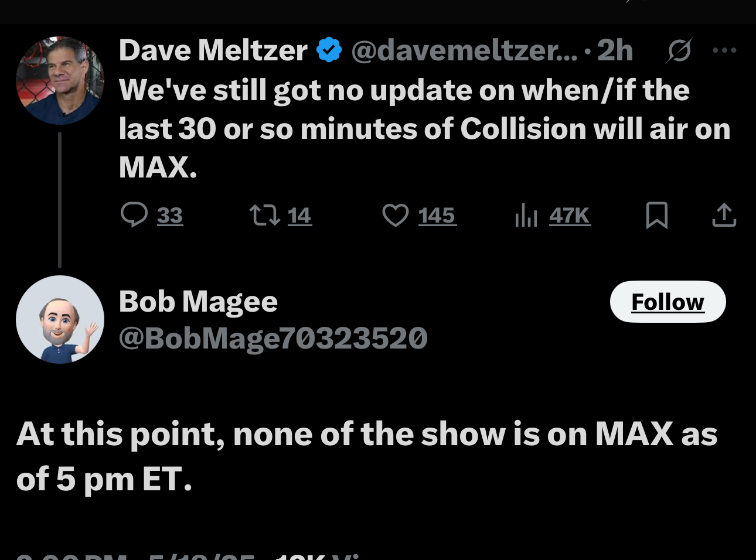
Task: Click the Bob Magee display name
Action: coord(198,302)
